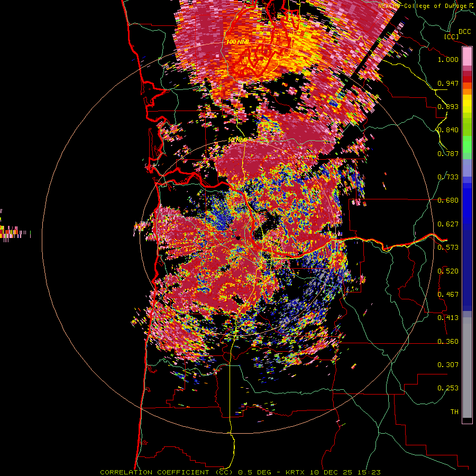Click the 0.520 legend value
This screenshot has width=476, height=476.
(448, 271)
